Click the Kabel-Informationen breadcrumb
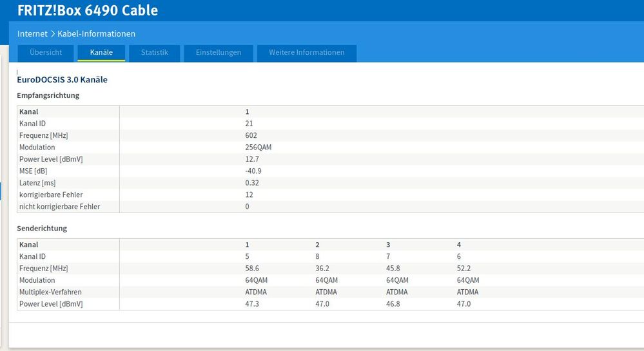The image size is (644, 351). [97, 33]
